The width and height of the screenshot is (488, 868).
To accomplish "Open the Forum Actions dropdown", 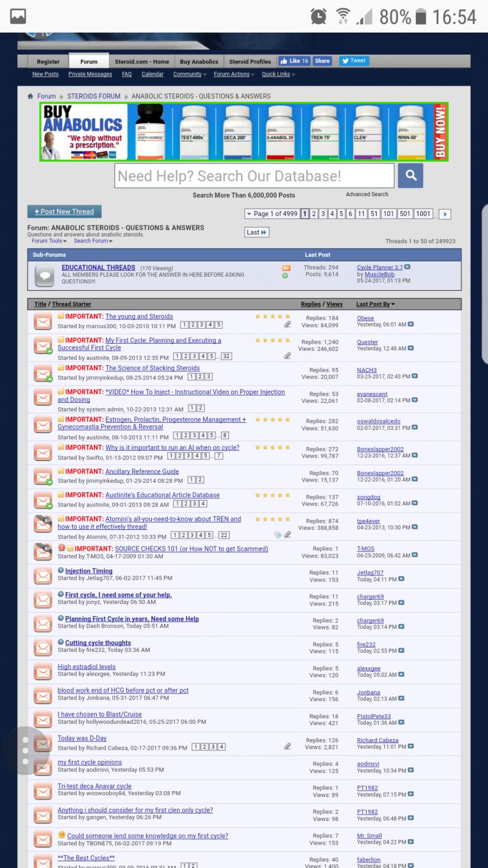I will [x=234, y=74].
